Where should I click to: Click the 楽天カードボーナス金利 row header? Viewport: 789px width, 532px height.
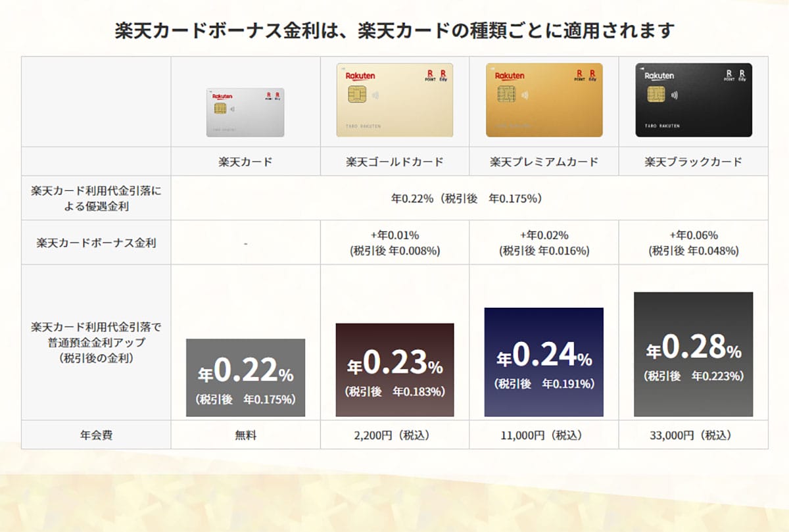click(x=96, y=242)
